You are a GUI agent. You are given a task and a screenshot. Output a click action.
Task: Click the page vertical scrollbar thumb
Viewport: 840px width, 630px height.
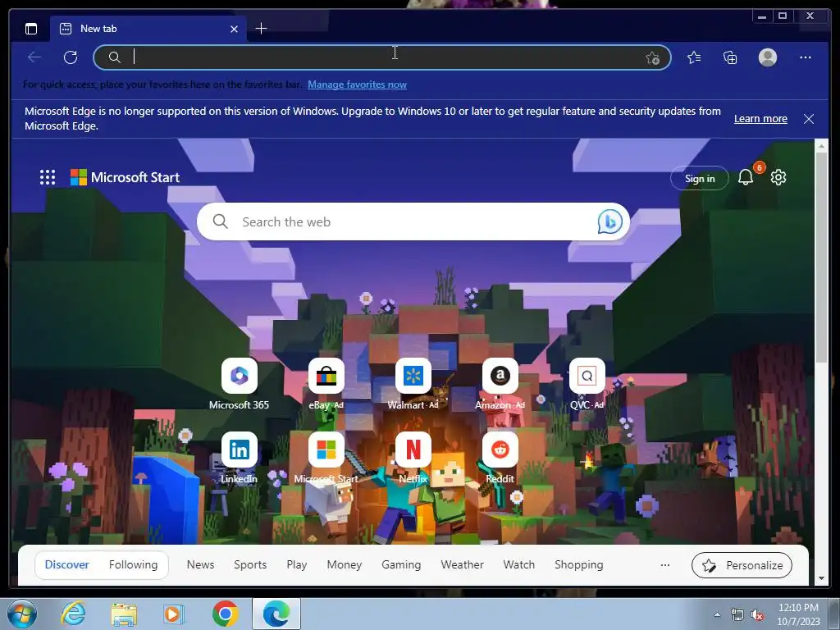[821, 257]
